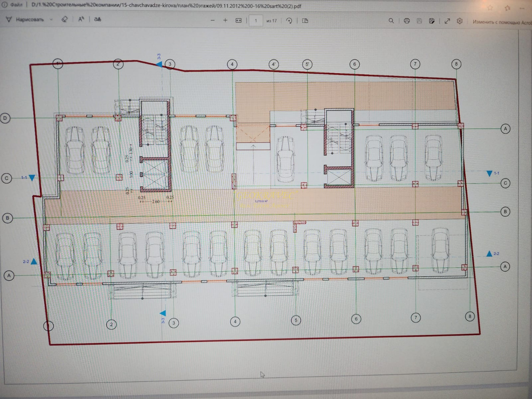
Task: Rotate the PDF page
Action: coord(289,21)
